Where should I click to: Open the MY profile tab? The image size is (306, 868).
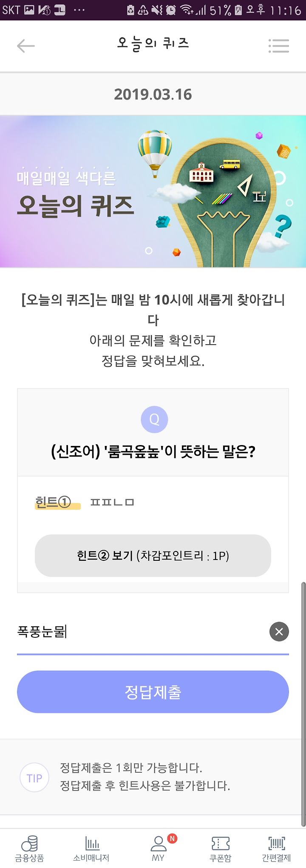[x=158, y=848]
